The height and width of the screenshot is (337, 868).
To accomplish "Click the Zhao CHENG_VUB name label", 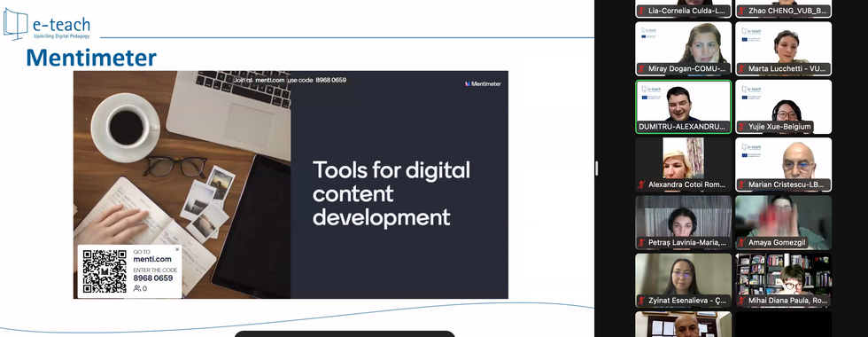I will [x=787, y=11].
